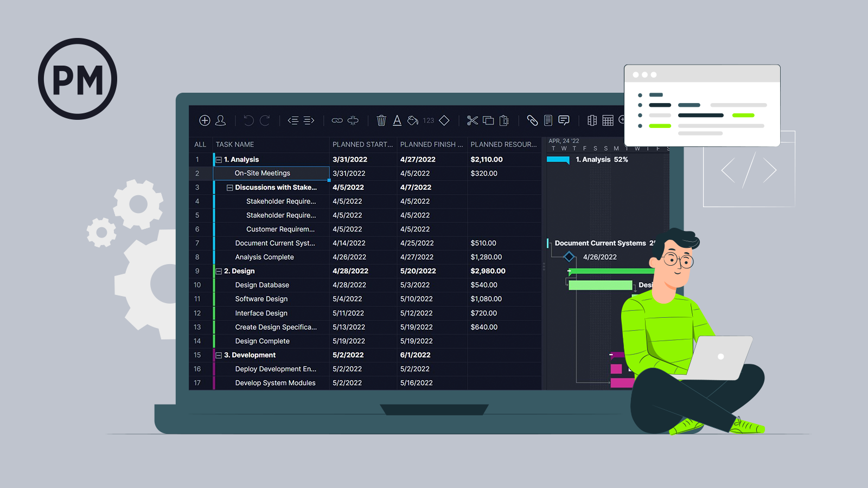Click the Task Name column header
Screen dimensions: 868x488
tap(235, 145)
